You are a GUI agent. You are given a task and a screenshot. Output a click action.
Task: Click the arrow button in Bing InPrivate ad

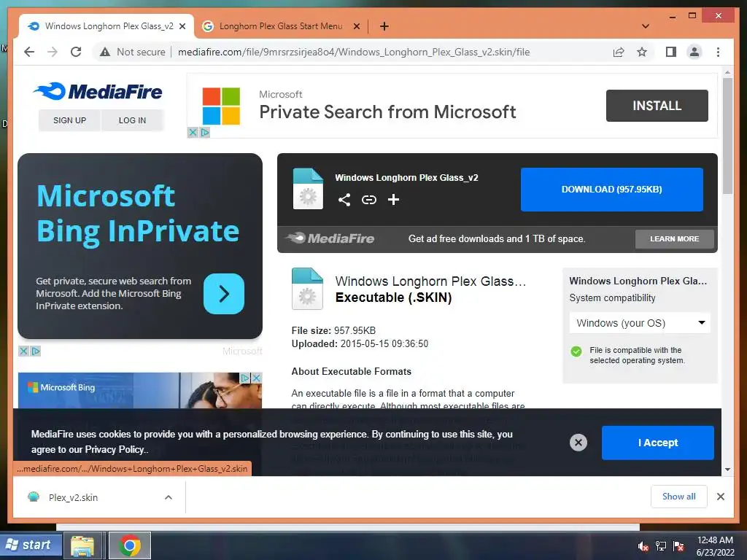[224, 294]
